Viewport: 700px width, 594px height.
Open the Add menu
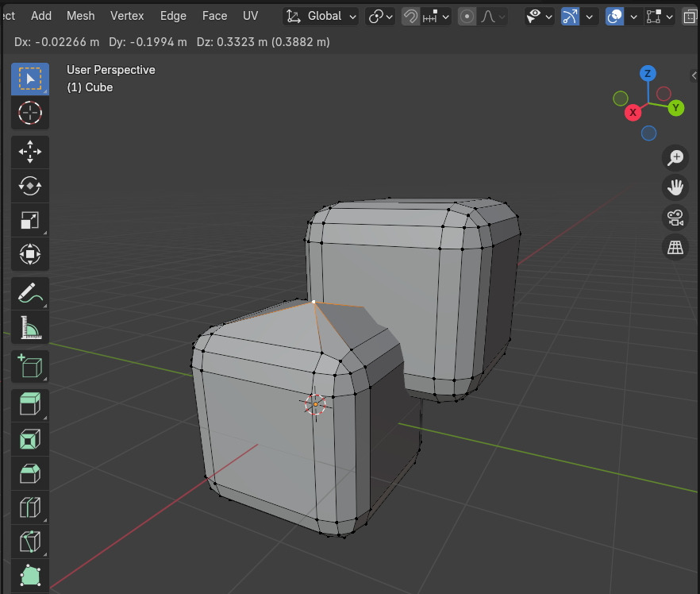pos(41,16)
